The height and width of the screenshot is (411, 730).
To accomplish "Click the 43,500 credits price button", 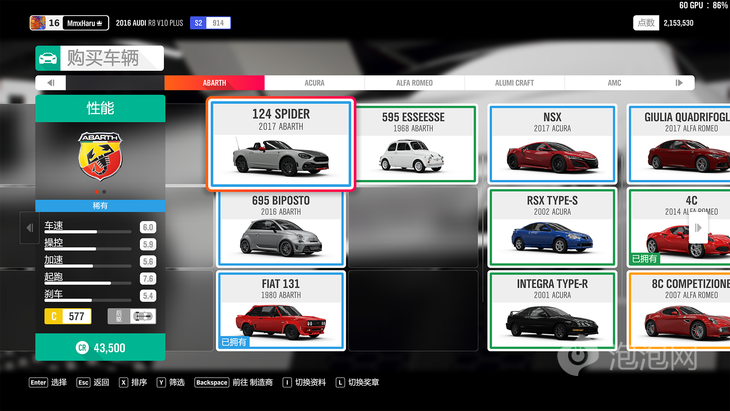I will [100, 347].
